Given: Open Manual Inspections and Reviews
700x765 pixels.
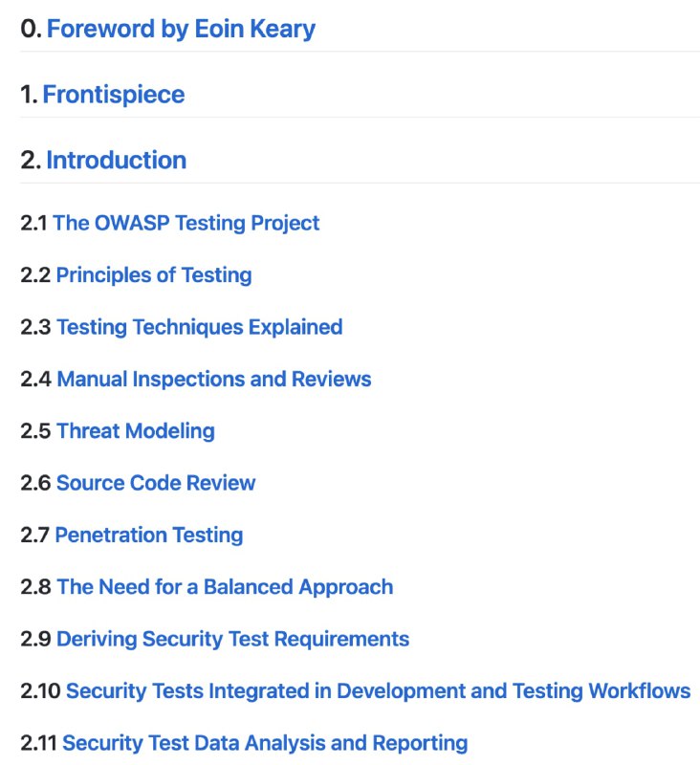Looking at the screenshot, I should coord(214,379).
